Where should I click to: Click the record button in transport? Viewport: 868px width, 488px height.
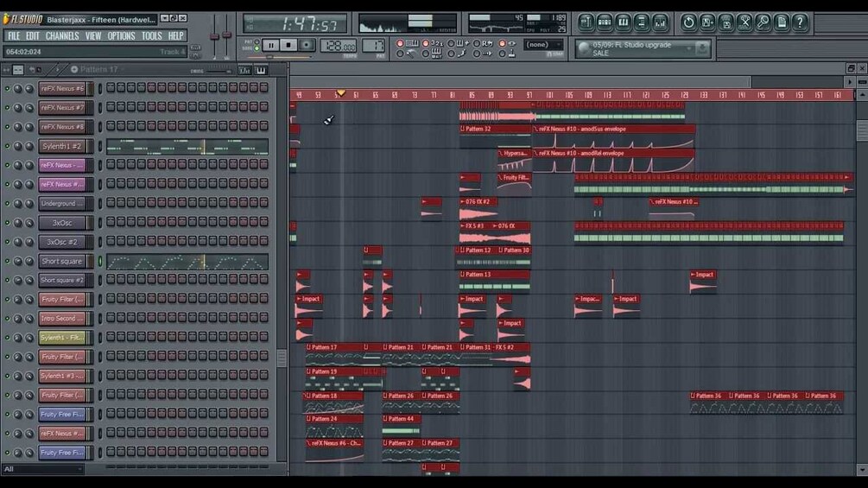click(306, 46)
